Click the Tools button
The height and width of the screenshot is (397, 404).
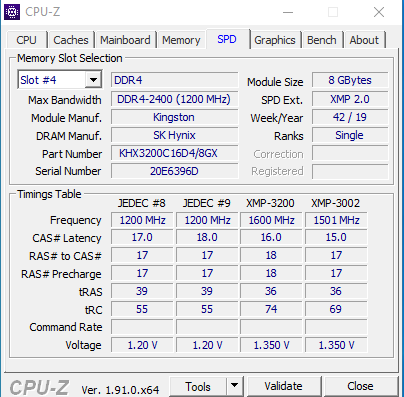tap(198, 387)
